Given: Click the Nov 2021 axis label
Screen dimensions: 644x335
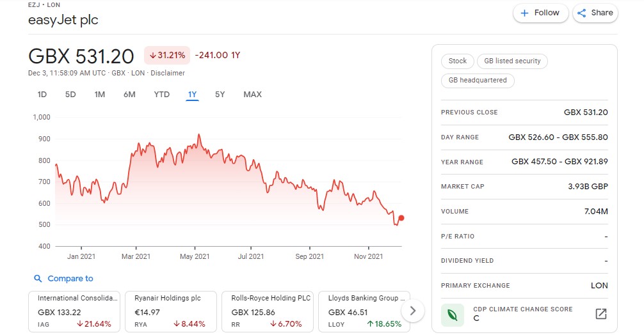Looking at the screenshot, I should [x=368, y=256].
